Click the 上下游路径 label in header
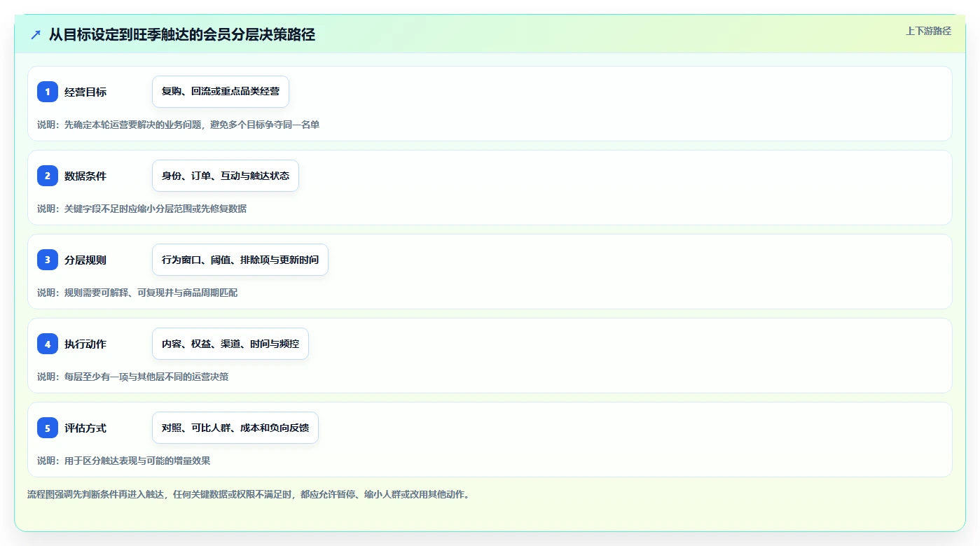980x546 pixels. click(x=928, y=31)
